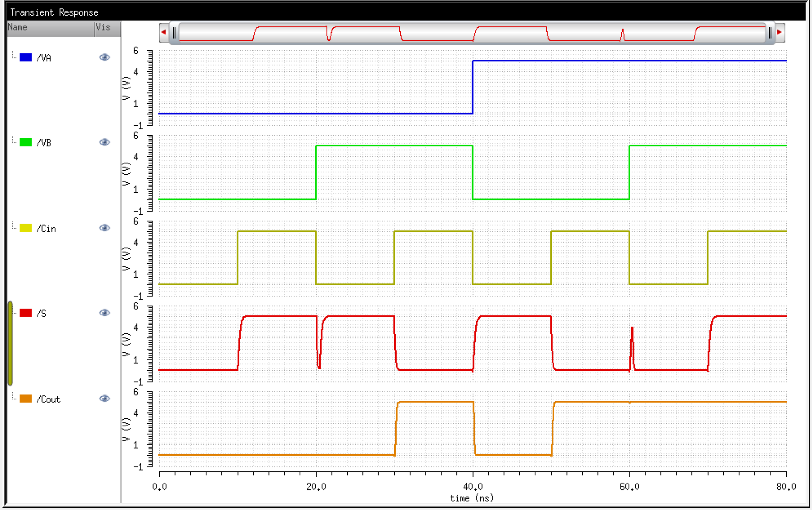812x510 pixels.
Task: Click the blue /VA color swatch
Action: (26, 57)
